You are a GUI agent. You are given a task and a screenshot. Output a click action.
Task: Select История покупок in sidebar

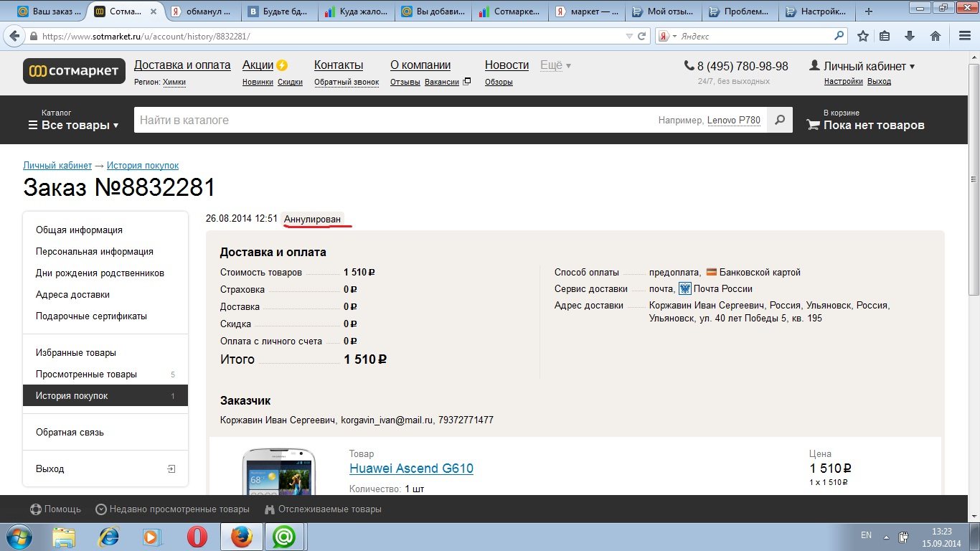pyautogui.click(x=105, y=396)
